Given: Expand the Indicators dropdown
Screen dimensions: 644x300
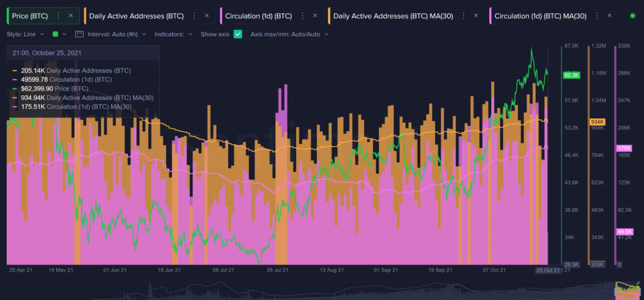Looking at the screenshot, I should click(x=174, y=35).
